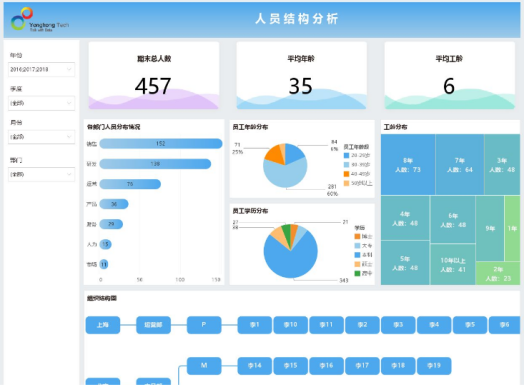This screenshot has height=388, width=524.
Task: Select the M node in the org chart
Action: click(x=204, y=366)
